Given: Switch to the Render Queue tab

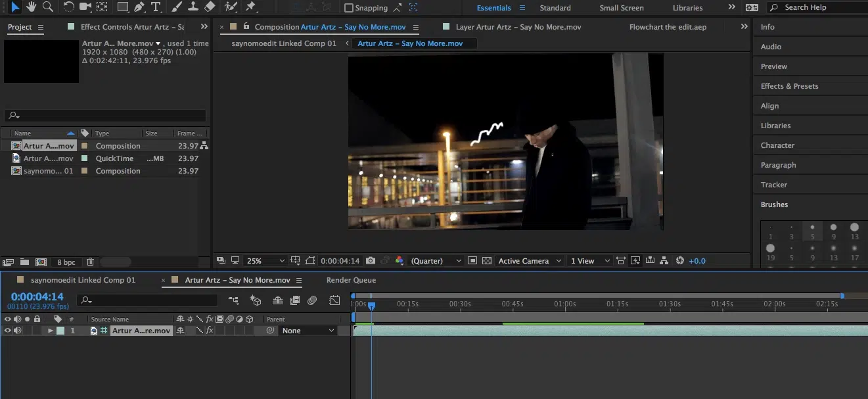Looking at the screenshot, I should (x=351, y=280).
